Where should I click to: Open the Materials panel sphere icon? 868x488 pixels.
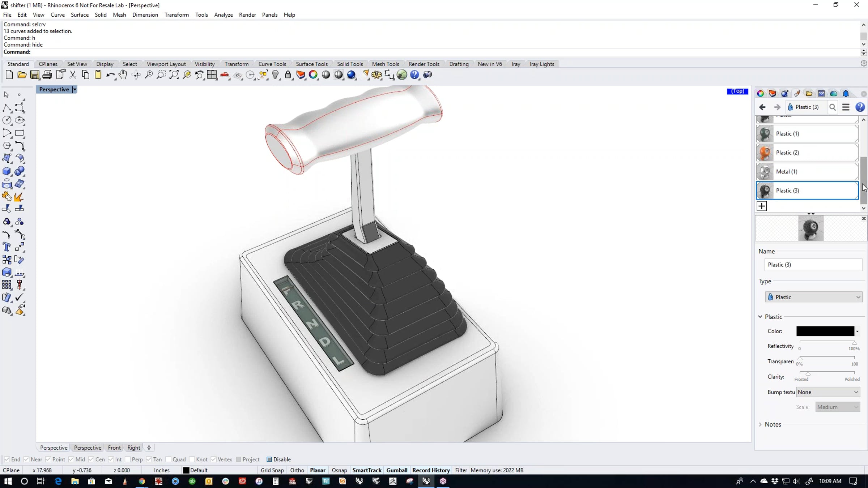pos(784,94)
